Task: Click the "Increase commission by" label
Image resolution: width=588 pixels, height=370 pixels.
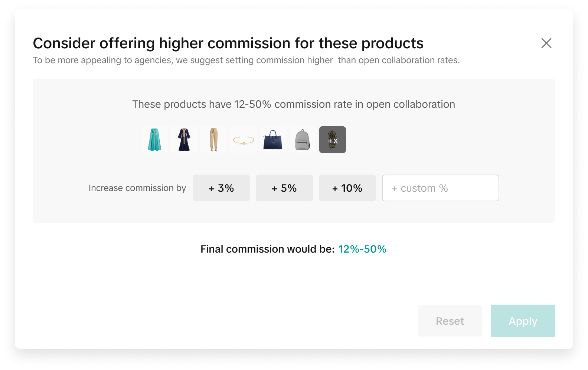Action: point(137,188)
